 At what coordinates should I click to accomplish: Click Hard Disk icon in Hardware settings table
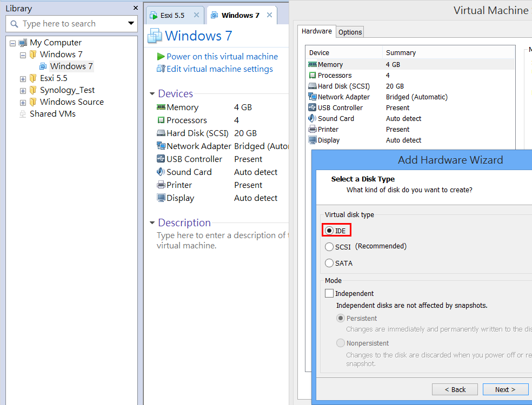(x=312, y=86)
